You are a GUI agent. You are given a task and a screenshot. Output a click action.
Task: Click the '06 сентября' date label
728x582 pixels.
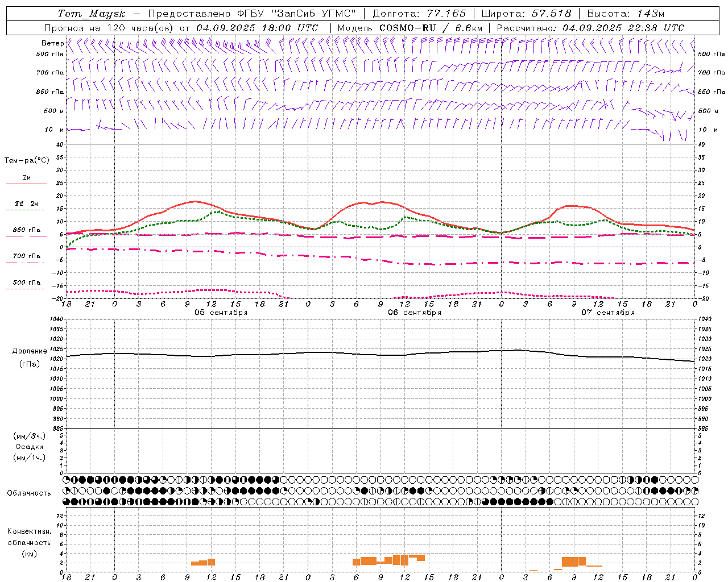coord(415,313)
